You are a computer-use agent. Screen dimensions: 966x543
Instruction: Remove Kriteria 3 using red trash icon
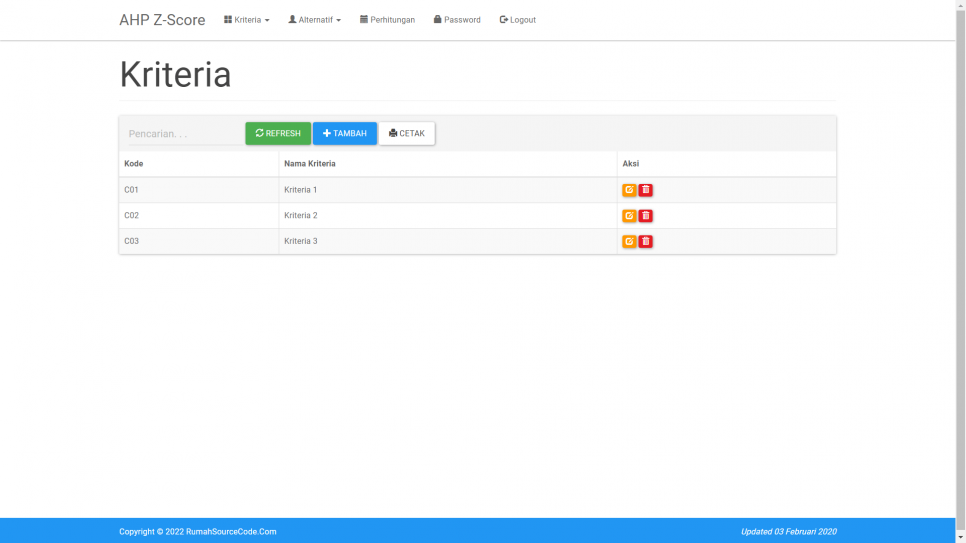point(646,241)
